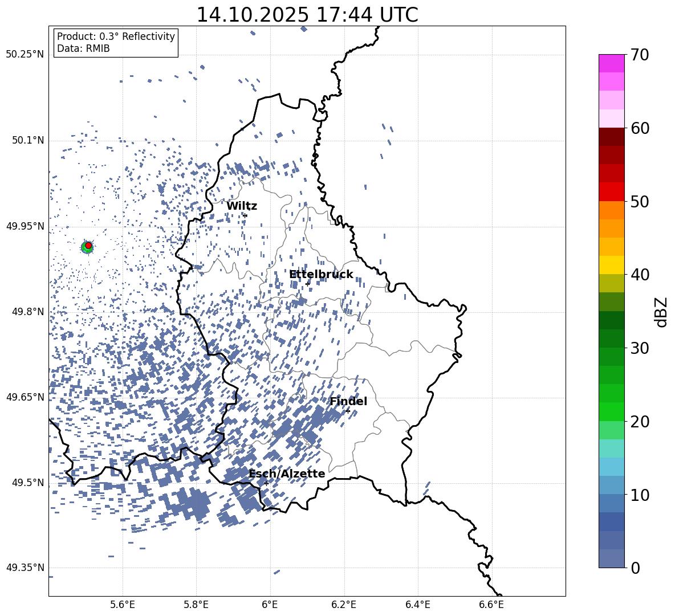Select the Wiltz city label
The image size is (675, 616).
(x=242, y=206)
